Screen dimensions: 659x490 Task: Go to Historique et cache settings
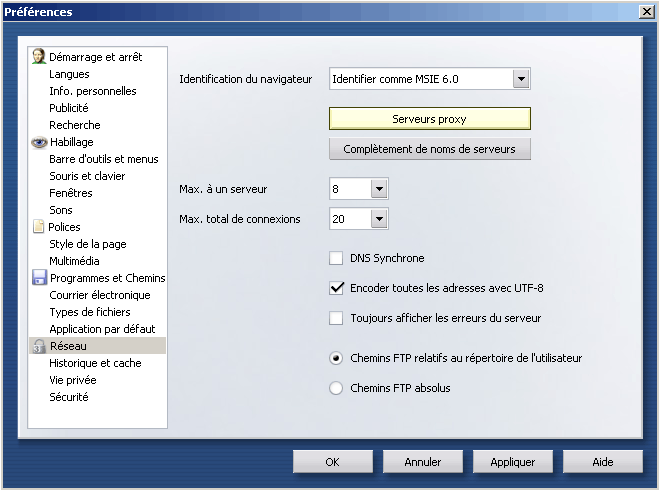click(x=95, y=363)
